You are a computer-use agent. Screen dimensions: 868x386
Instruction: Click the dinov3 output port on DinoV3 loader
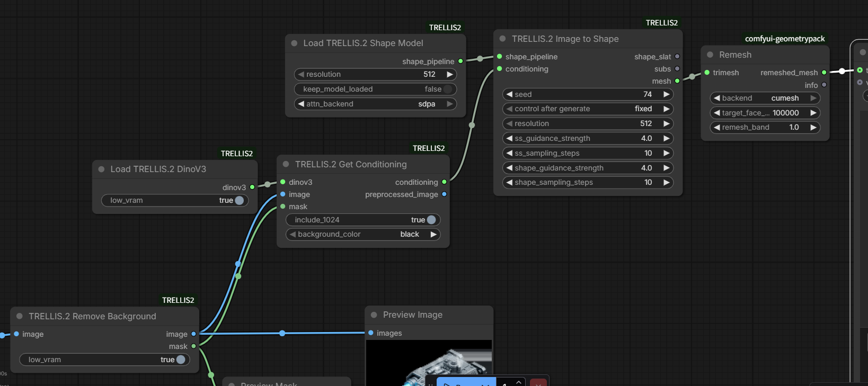click(x=252, y=187)
